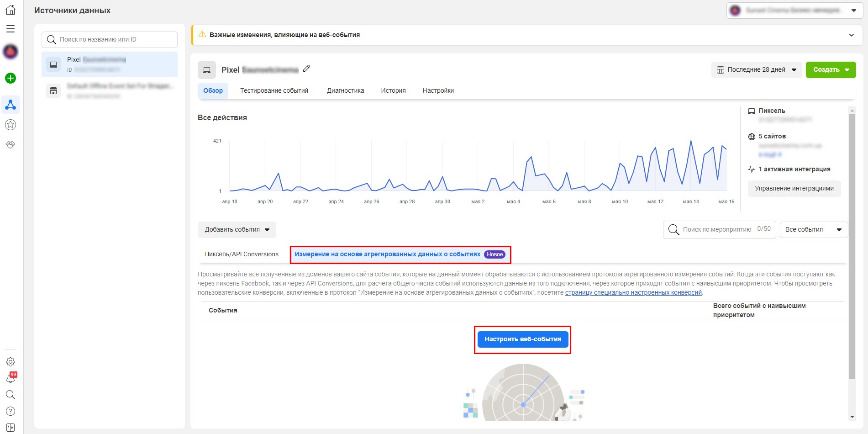Click Управление интеграциями button
This screenshot has height=434, width=868.
[x=794, y=189]
